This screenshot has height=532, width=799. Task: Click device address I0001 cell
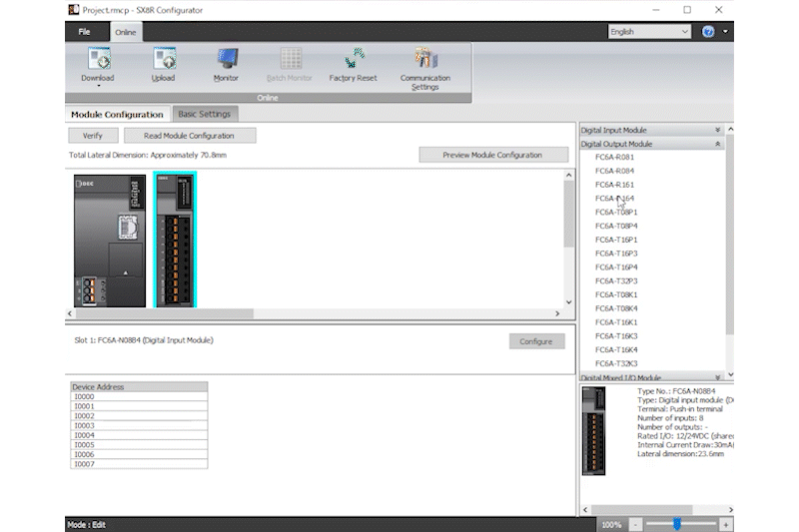coord(139,406)
